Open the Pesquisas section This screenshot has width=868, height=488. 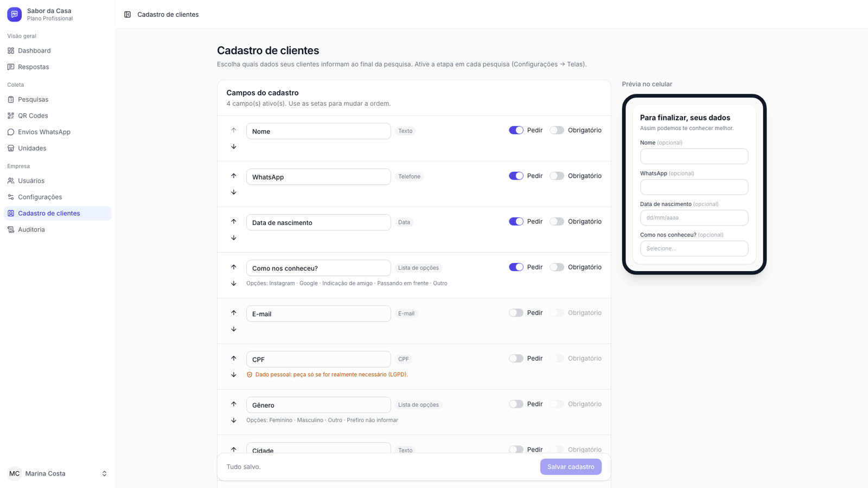(58, 99)
